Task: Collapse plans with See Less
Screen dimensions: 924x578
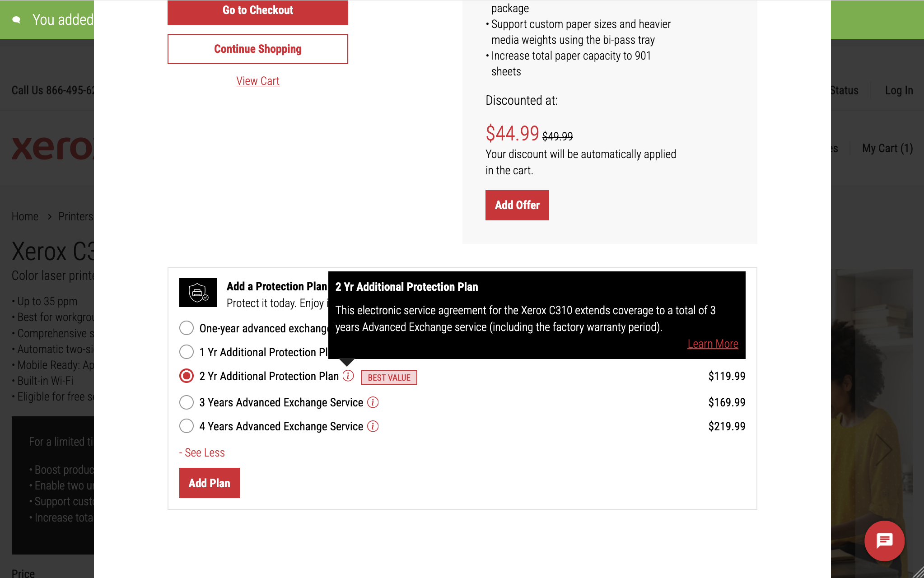Action: point(202,452)
